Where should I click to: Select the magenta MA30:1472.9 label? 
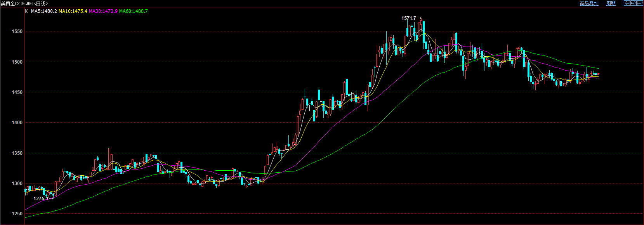pyautogui.click(x=103, y=11)
